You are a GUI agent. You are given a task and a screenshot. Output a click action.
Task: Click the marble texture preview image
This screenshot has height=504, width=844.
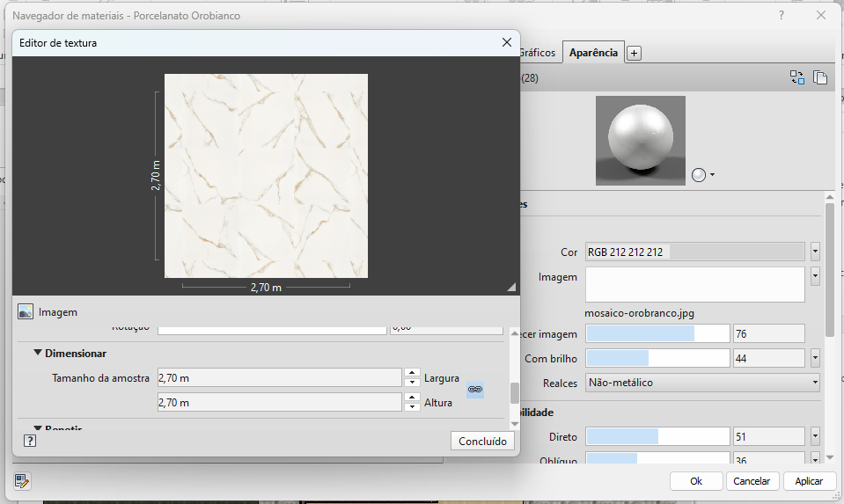(x=266, y=176)
